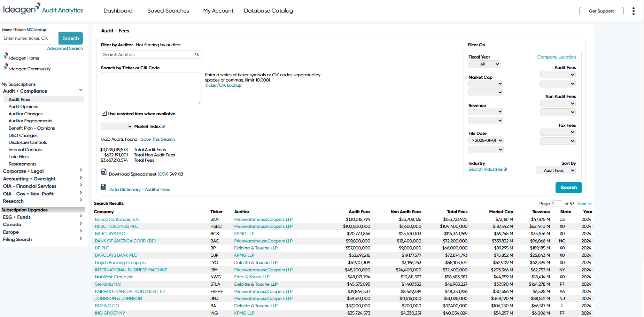Expand the Research section

[81, 200]
